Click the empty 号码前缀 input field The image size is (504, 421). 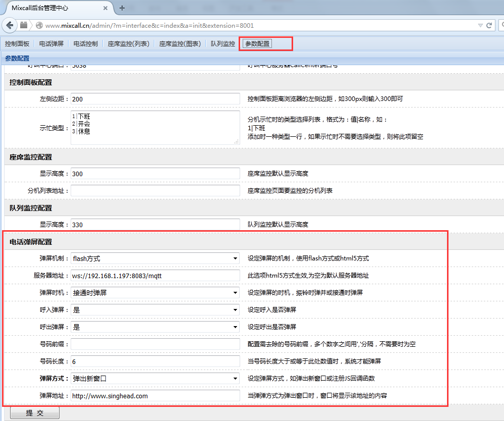tap(155, 344)
